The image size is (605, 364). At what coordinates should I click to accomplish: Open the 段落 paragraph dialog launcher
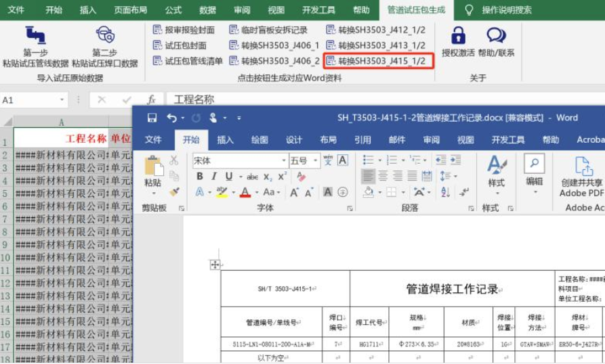471,208
